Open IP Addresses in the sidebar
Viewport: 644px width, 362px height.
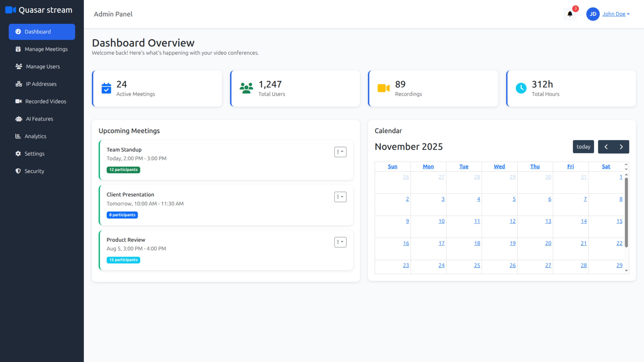(42, 84)
